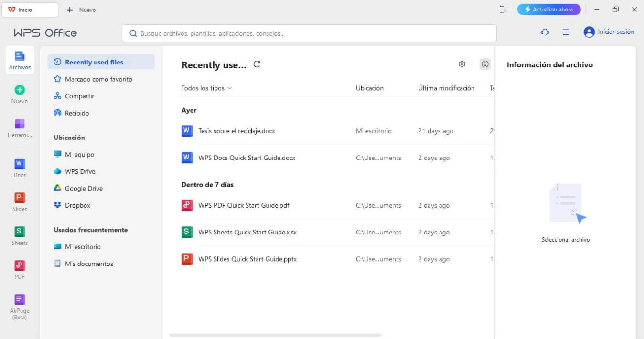Open the hamburger menu in header

pos(566,32)
